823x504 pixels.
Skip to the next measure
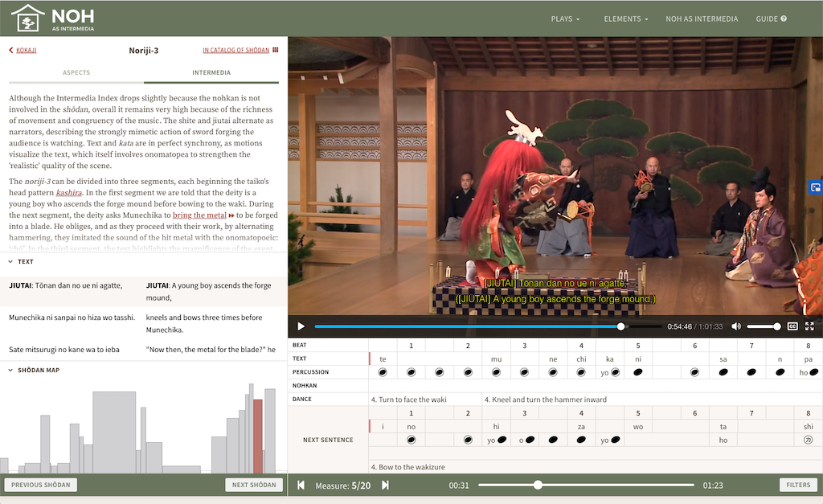click(x=385, y=485)
